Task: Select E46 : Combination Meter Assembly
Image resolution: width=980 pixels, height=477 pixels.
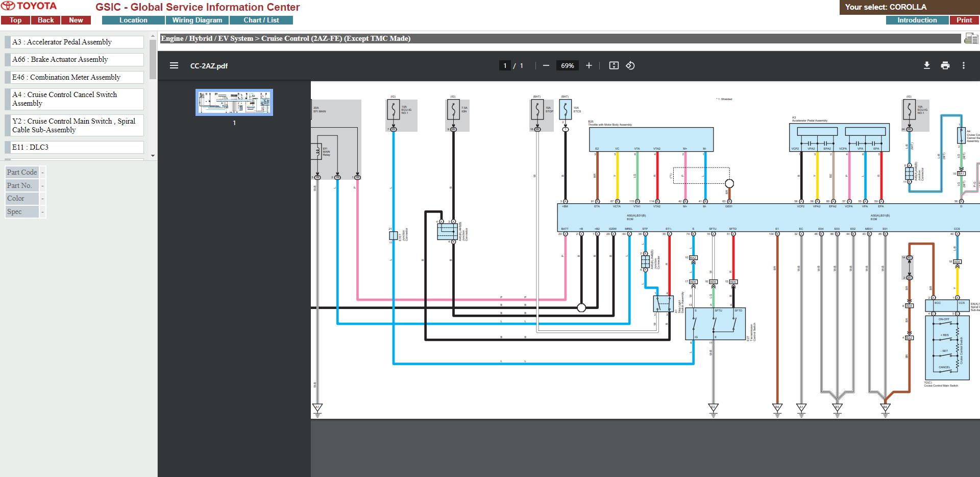Action: [75, 77]
